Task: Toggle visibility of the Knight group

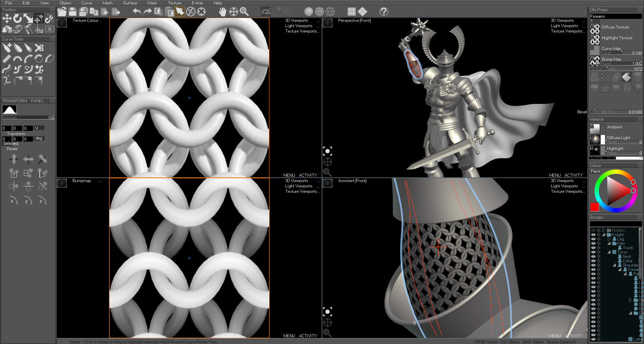Action: pos(593,235)
